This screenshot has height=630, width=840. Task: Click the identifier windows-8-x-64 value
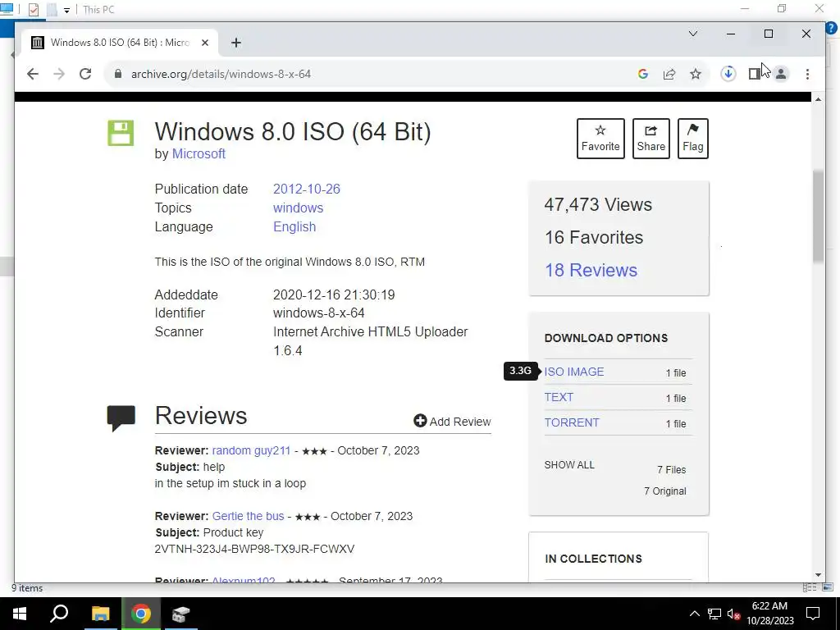[319, 313]
